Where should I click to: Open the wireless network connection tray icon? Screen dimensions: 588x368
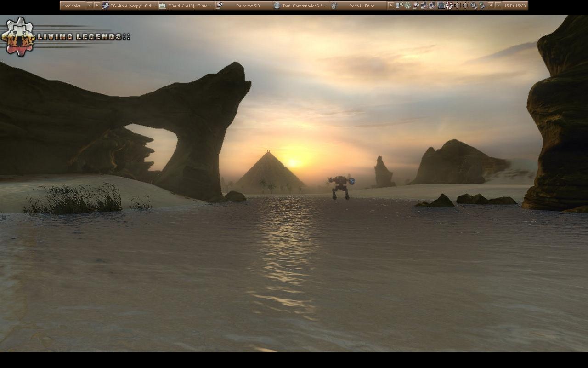click(x=399, y=6)
